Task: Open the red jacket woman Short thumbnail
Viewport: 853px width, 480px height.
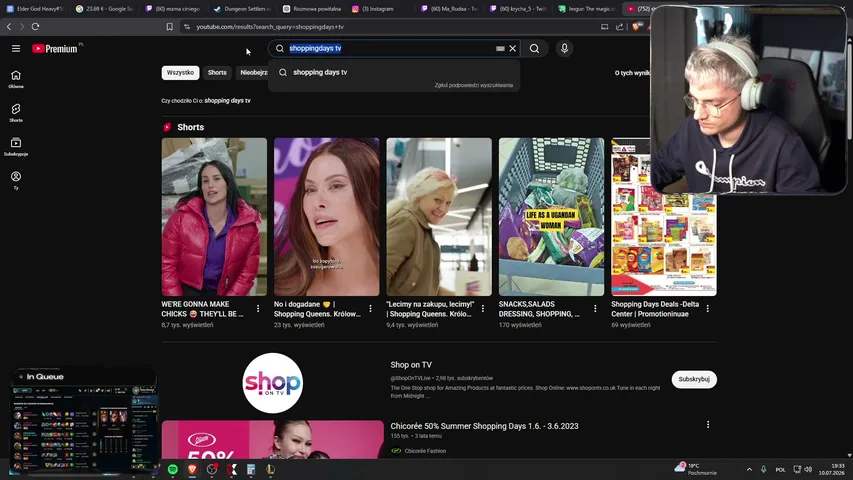Action: 214,217
